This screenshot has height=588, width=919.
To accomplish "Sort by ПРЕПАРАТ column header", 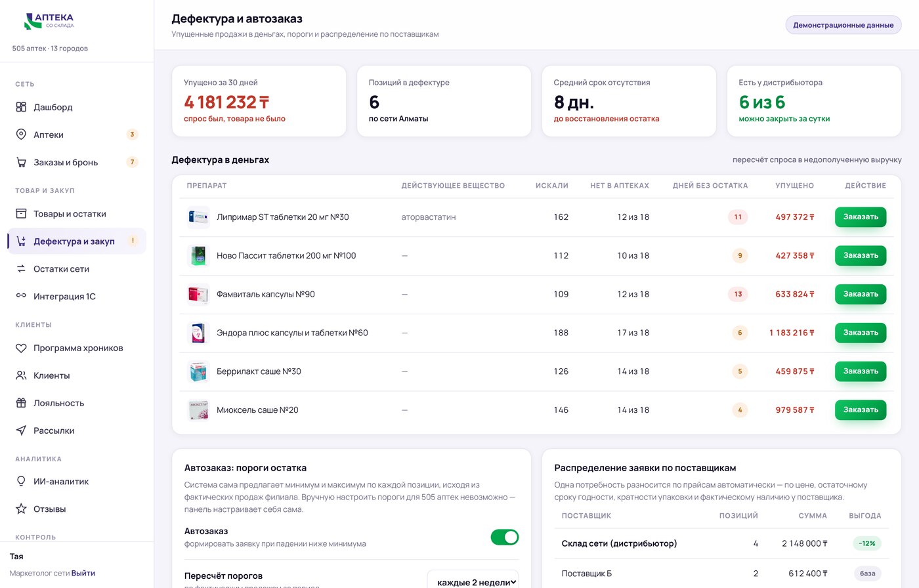I will pyautogui.click(x=207, y=186).
